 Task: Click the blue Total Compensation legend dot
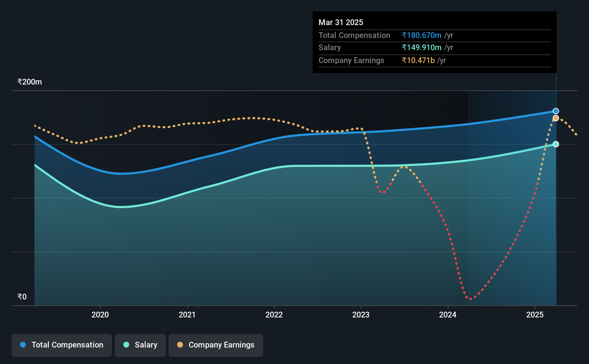coord(23,345)
